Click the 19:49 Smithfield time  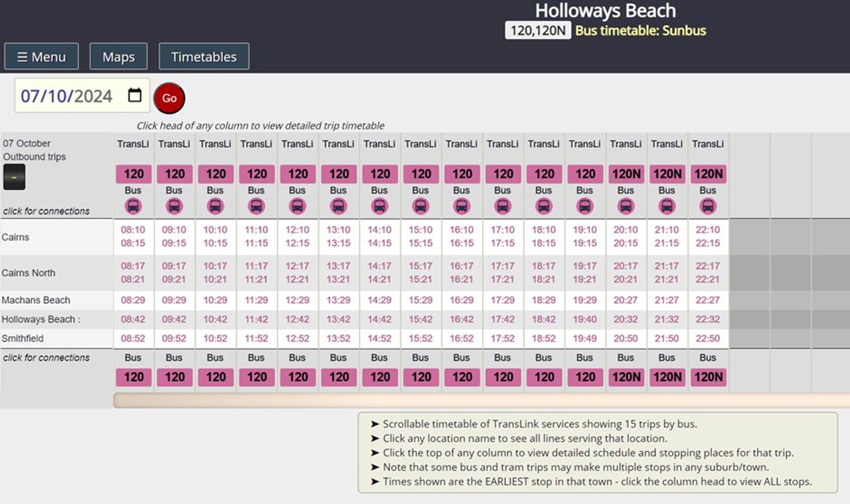click(x=585, y=338)
